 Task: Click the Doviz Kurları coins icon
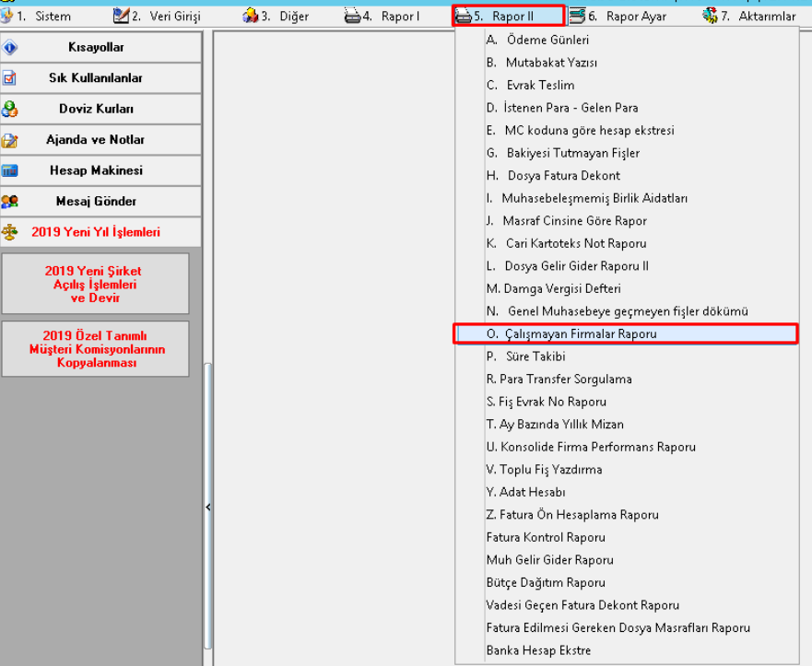pyautogui.click(x=9, y=109)
